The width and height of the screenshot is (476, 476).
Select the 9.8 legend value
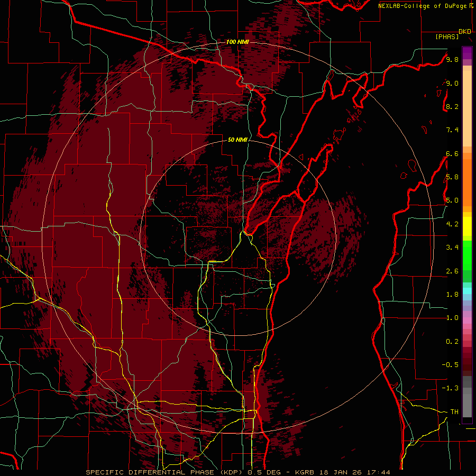tap(452, 59)
